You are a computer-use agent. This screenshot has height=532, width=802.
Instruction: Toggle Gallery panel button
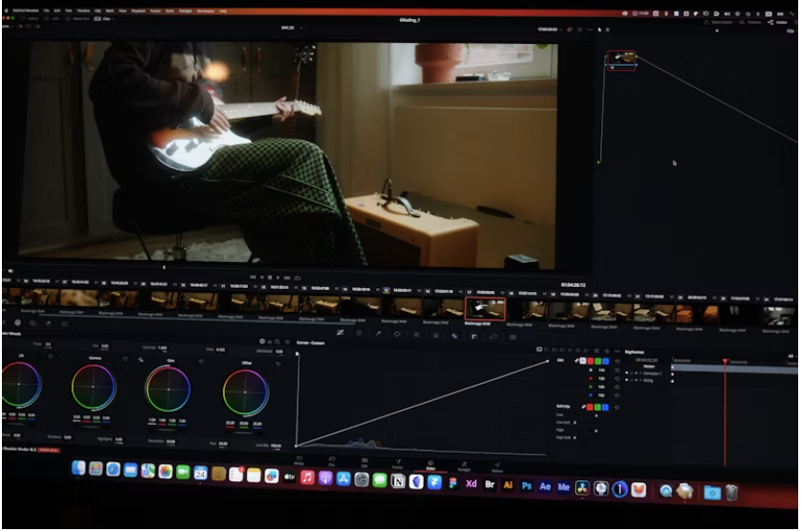31,18
